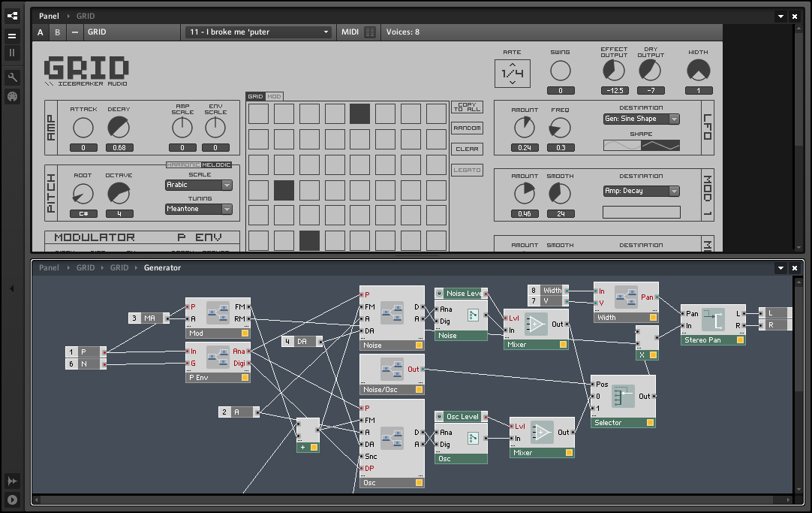Click the MIDI settings grid icon
This screenshot has width=812, height=513.
(370, 32)
